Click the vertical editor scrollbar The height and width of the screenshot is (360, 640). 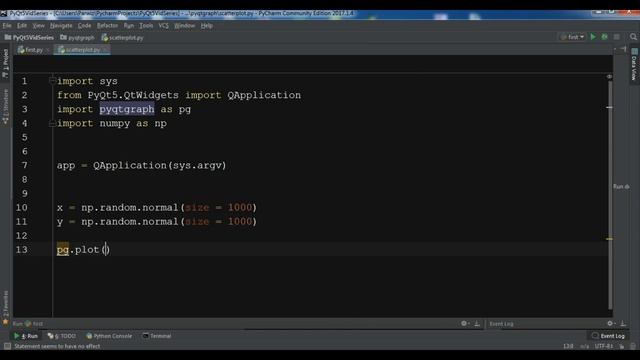610,196
